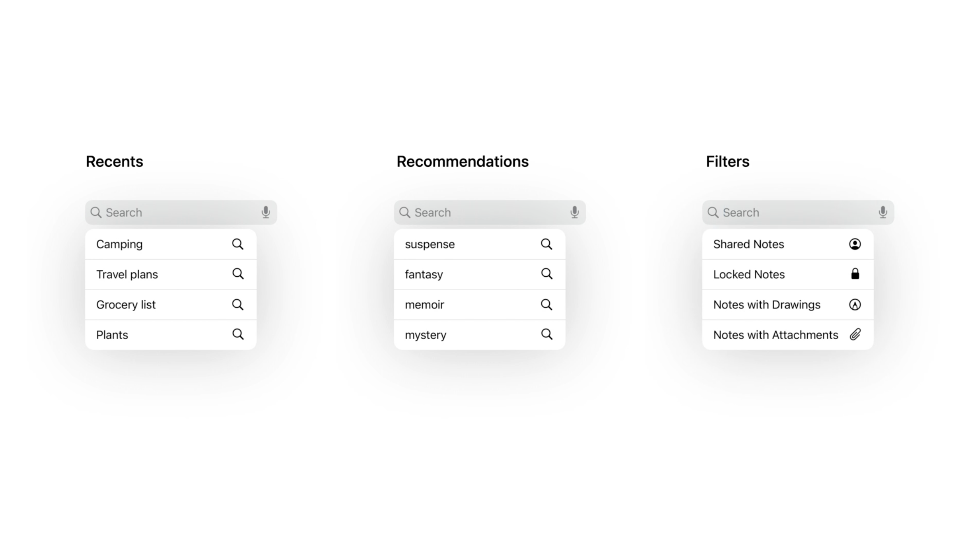Image resolution: width=980 pixels, height=546 pixels.
Task: Pick the suspense recommendation
Action: tap(430, 245)
